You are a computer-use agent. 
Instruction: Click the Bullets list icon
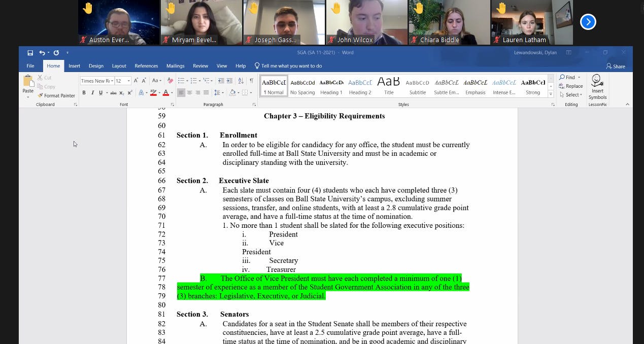click(x=181, y=80)
